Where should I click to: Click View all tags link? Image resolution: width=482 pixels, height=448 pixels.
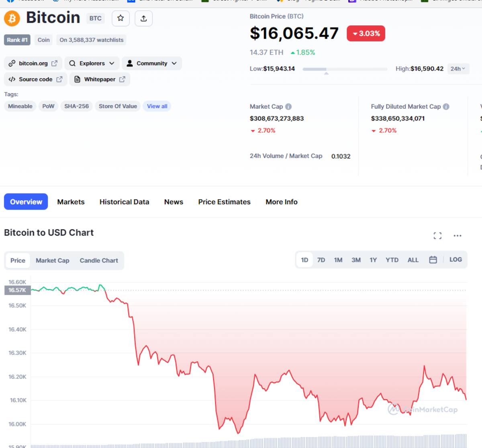(x=157, y=106)
